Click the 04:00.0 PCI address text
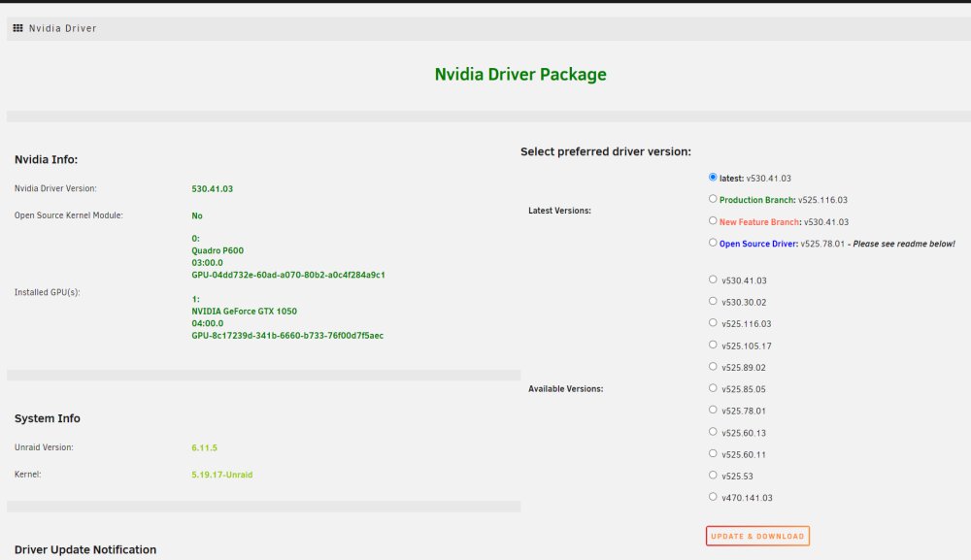971x560 pixels. pos(208,323)
